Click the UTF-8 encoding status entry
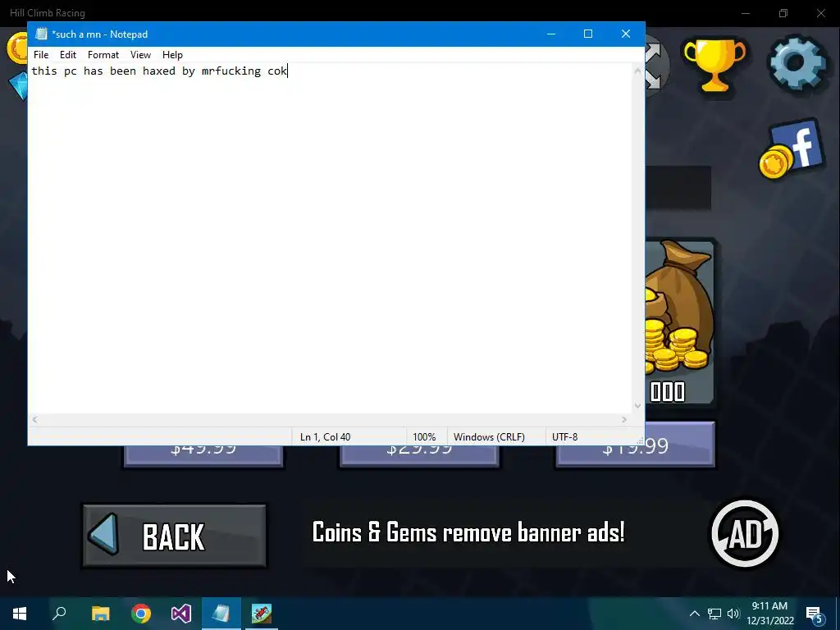Viewport: 840px width, 630px height. (x=564, y=437)
